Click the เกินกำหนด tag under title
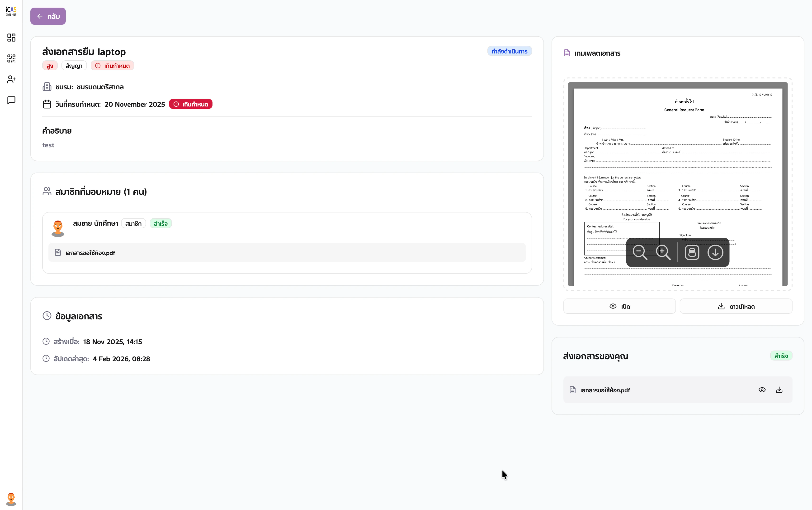Screen dimensions: 812x510 (113, 66)
